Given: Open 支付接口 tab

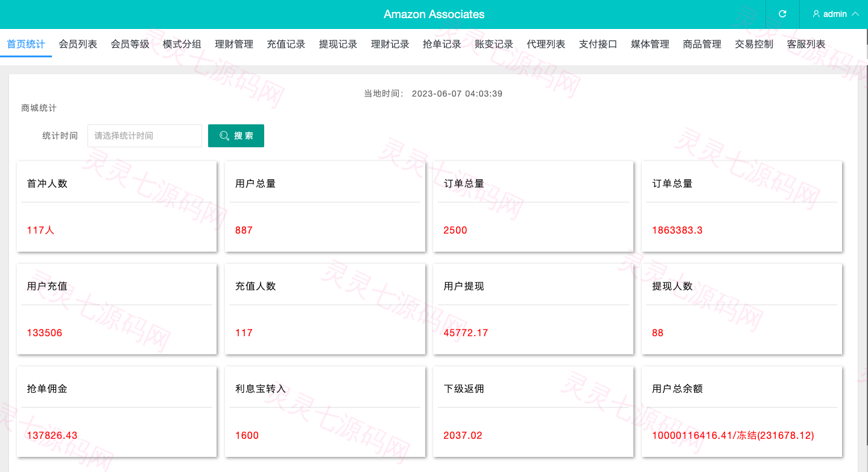Looking at the screenshot, I should 598,44.
